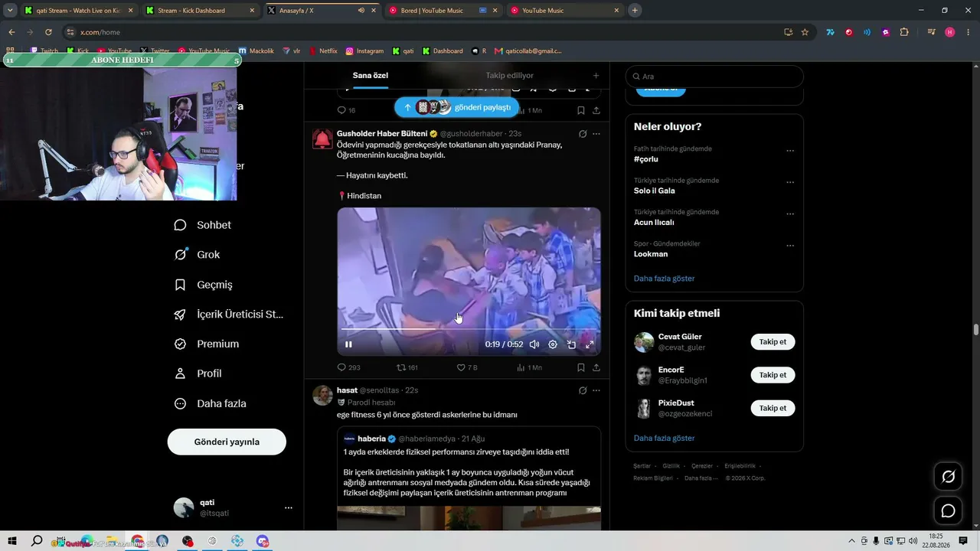Add a new timeline tab with plus

(x=596, y=76)
